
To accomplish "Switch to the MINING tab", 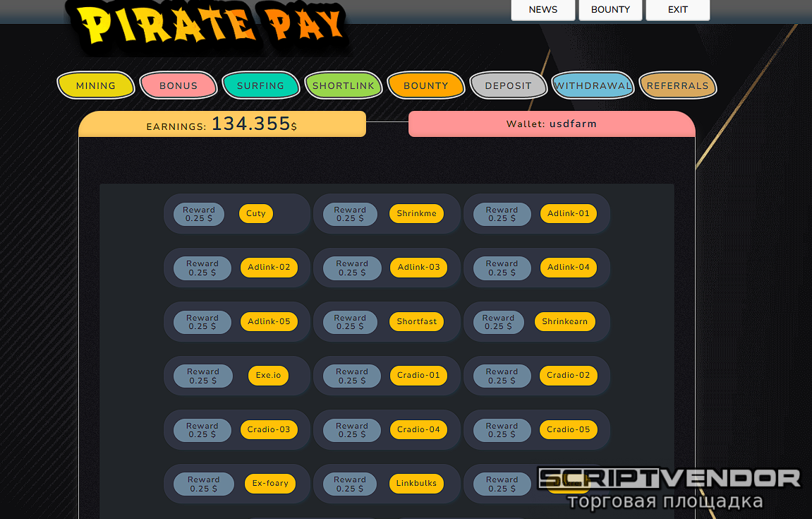I will point(96,85).
